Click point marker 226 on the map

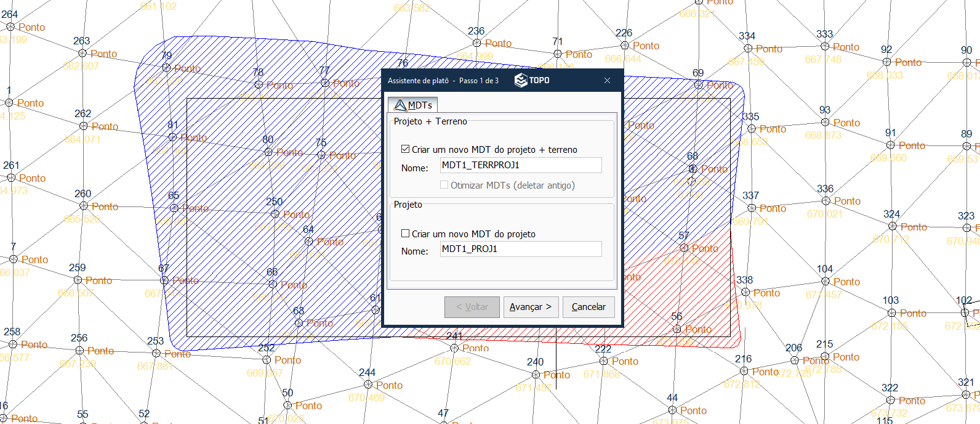point(625,46)
